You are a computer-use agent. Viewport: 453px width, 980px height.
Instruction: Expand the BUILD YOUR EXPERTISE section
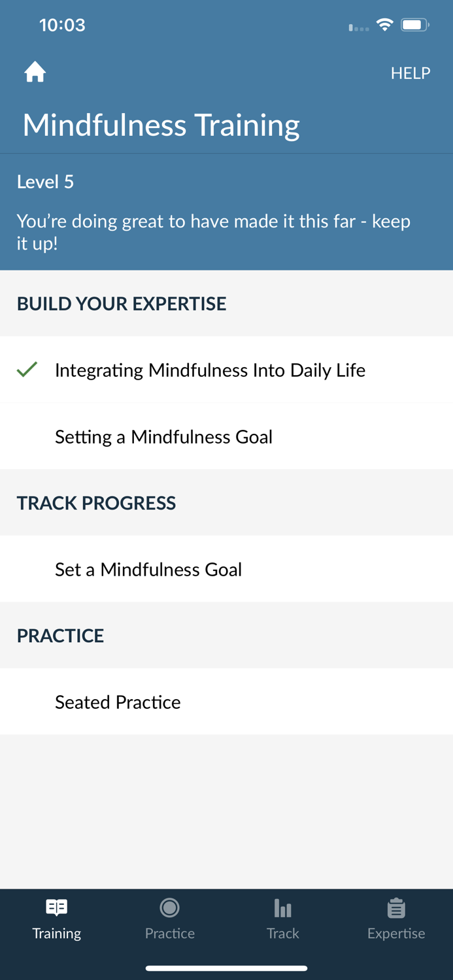pos(122,304)
